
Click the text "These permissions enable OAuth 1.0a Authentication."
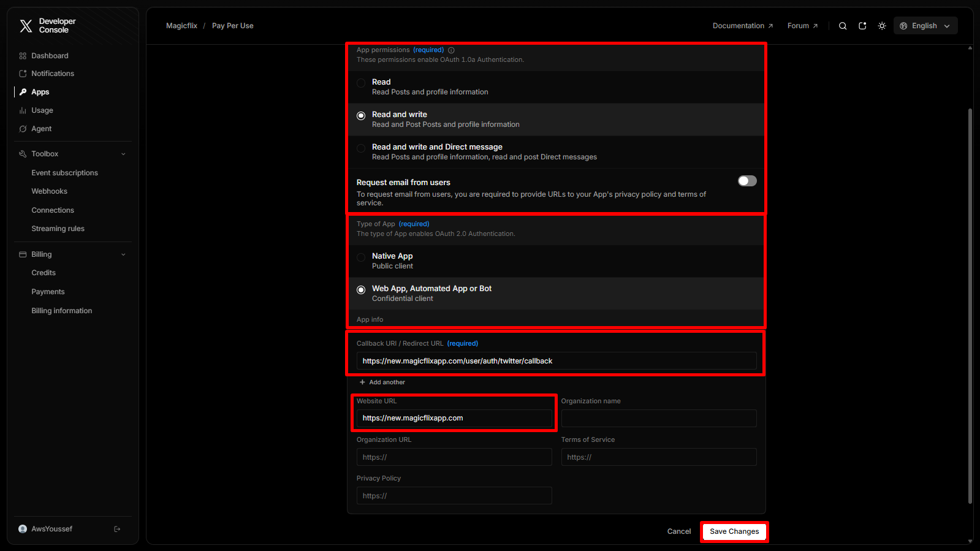pos(440,60)
